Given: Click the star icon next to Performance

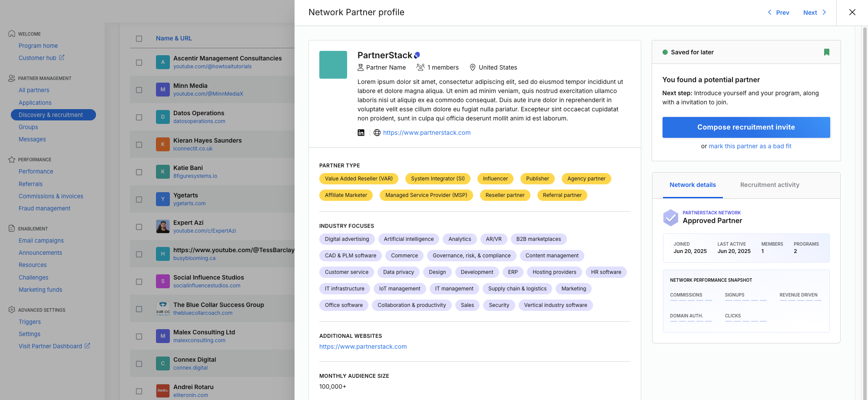Looking at the screenshot, I should point(11,159).
